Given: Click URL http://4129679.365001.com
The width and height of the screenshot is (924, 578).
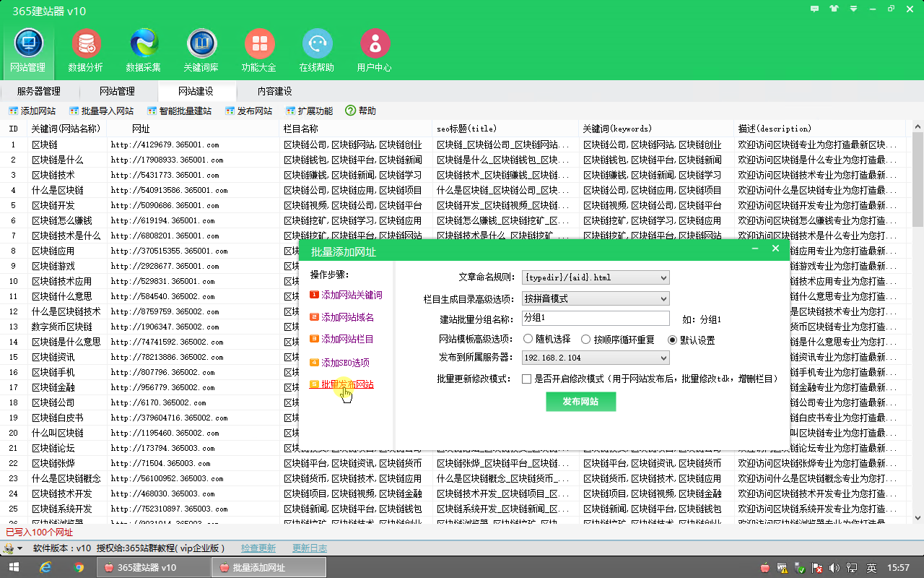Looking at the screenshot, I should point(165,144).
